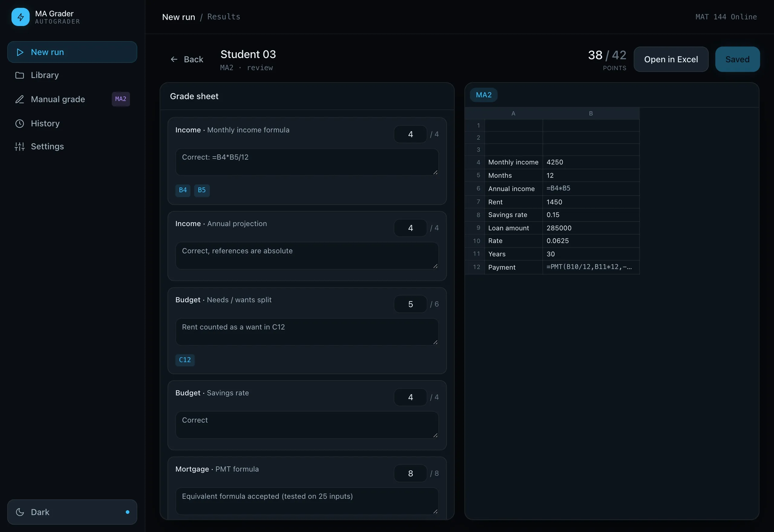
Task: Click the pencil icon for Manual grade
Action: tap(20, 99)
